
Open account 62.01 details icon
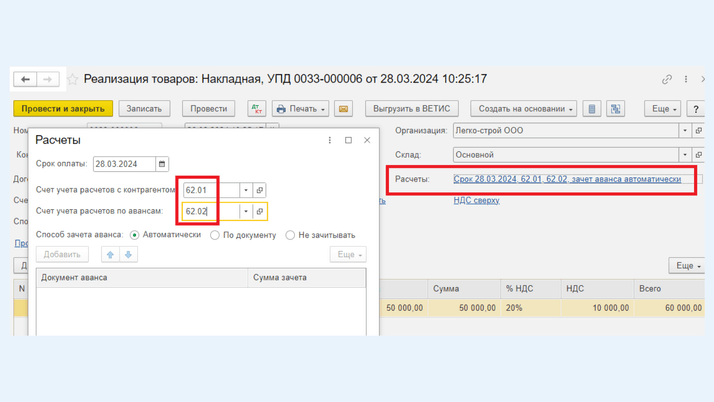[260, 190]
